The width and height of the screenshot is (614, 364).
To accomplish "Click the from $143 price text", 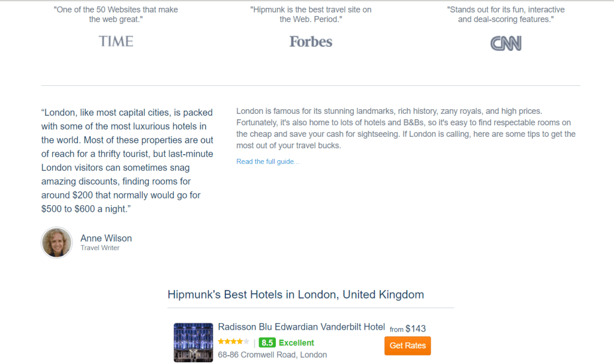I will click(x=408, y=329).
